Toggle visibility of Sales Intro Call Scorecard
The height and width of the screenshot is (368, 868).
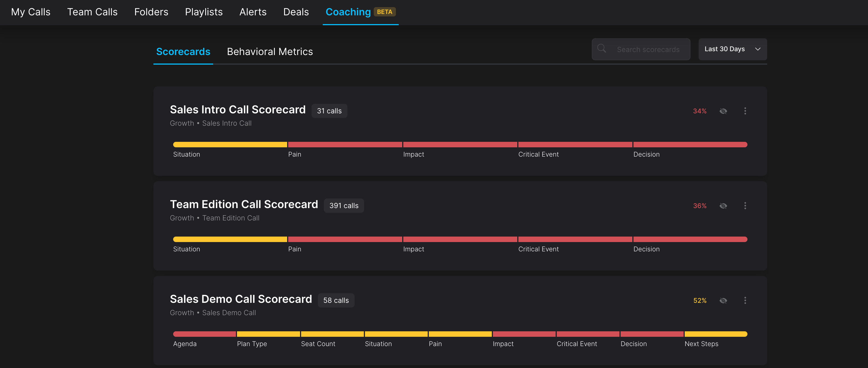pyautogui.click(x=723, y=111)
